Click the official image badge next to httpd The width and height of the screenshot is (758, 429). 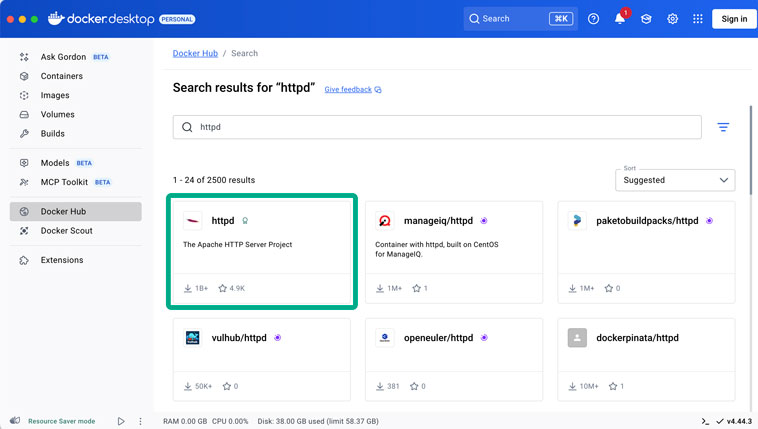pos(245,221)
